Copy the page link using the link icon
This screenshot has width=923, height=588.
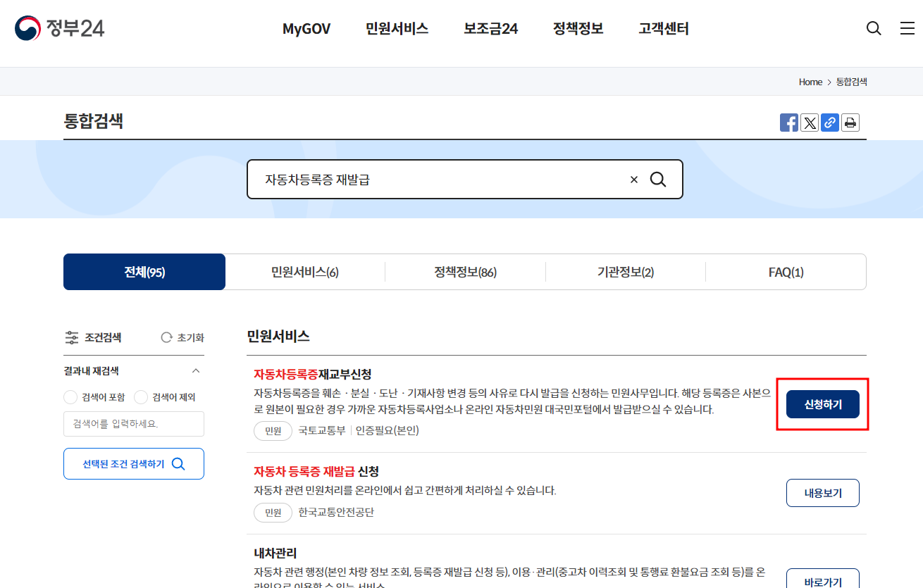coord(830,122)
